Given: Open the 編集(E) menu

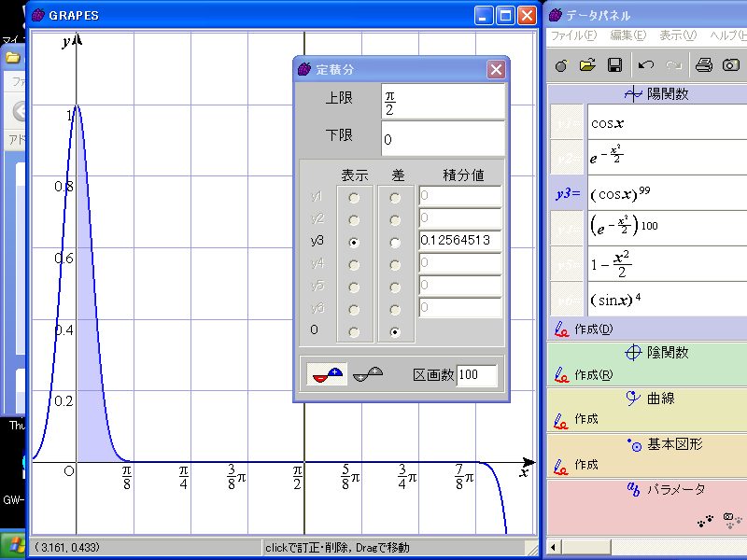Looking at the screenshot, I should [627, 35].
